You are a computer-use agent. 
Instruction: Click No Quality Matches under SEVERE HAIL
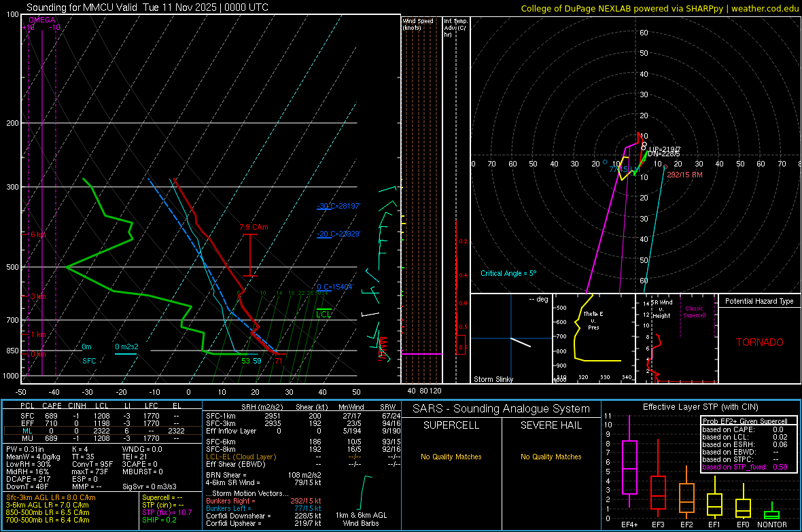click(551, 457)
